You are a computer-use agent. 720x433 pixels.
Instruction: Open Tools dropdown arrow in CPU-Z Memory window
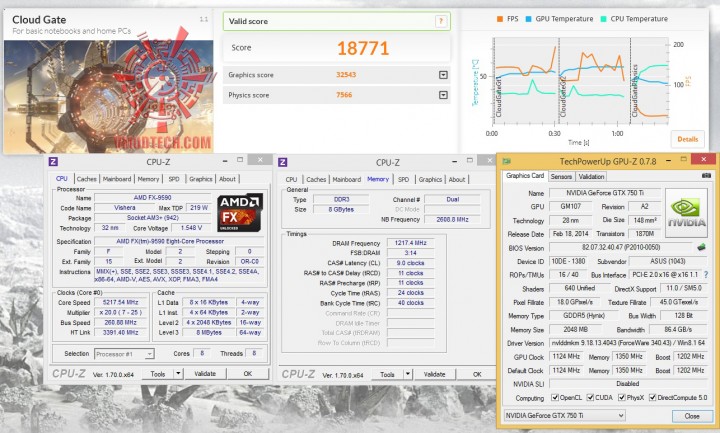[x=407, y=374]
